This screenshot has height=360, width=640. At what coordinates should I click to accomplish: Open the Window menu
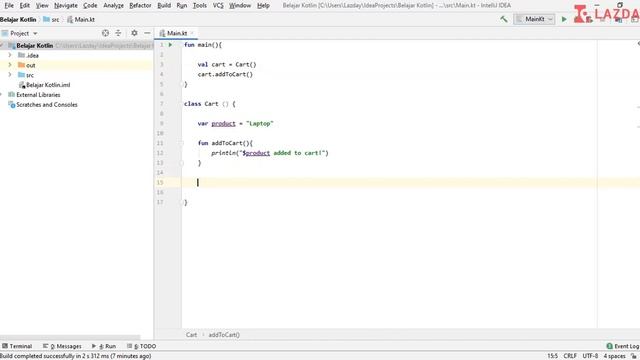point(240,6)
